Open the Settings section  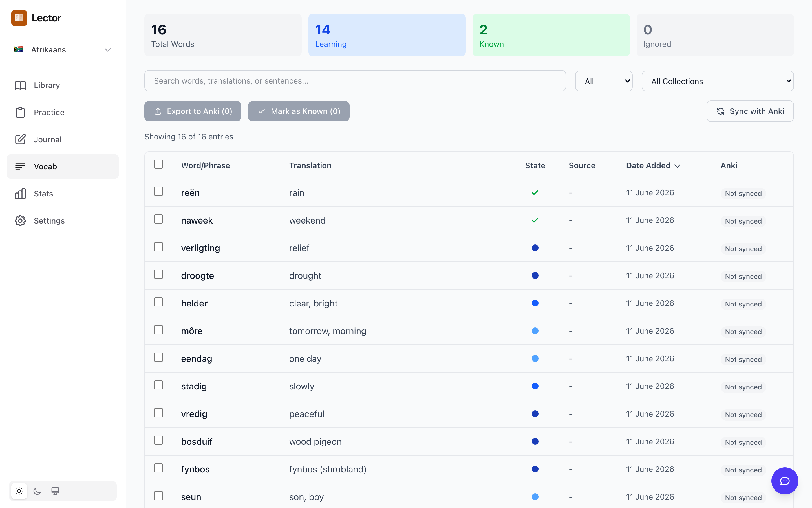63,221
